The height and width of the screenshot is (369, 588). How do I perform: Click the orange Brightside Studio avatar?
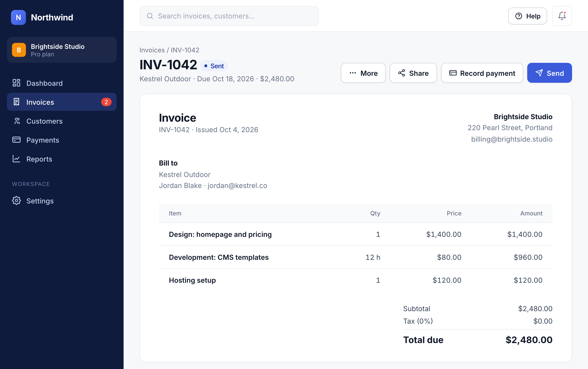(x=19, y=50)
